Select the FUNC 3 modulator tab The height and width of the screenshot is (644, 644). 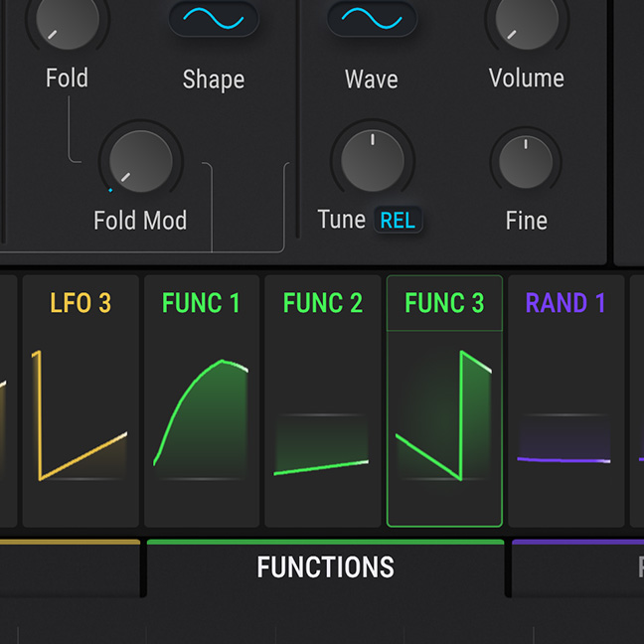pyautogui.click(x=444, y=303)
